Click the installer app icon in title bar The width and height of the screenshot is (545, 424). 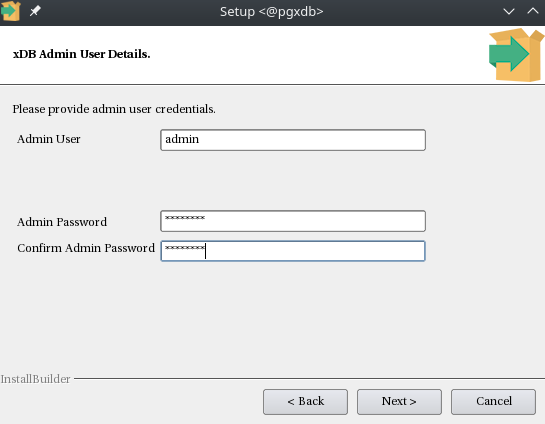click(10, 11)
